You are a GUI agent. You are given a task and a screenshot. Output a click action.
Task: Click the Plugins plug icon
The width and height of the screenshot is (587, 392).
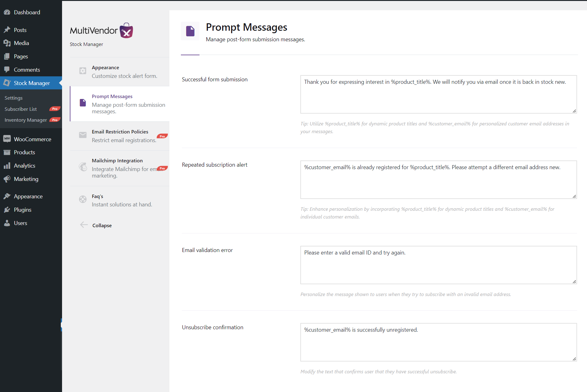7,210
